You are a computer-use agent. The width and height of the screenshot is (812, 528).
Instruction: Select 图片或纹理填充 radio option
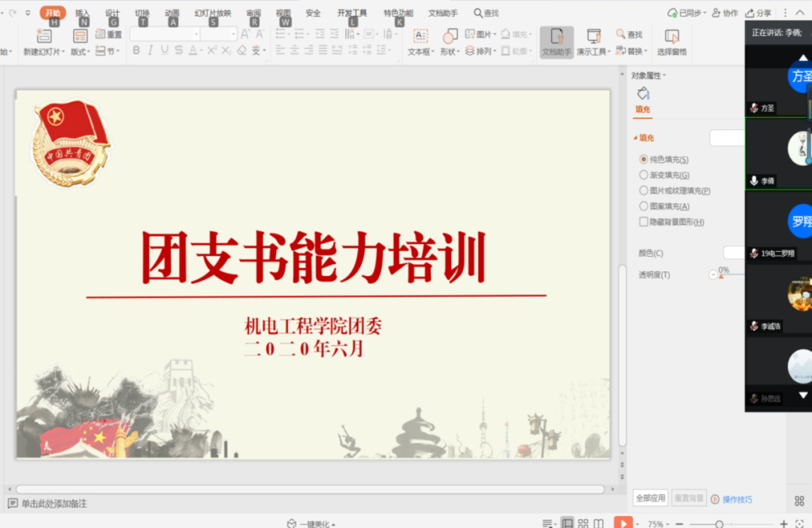click(644, 191)
